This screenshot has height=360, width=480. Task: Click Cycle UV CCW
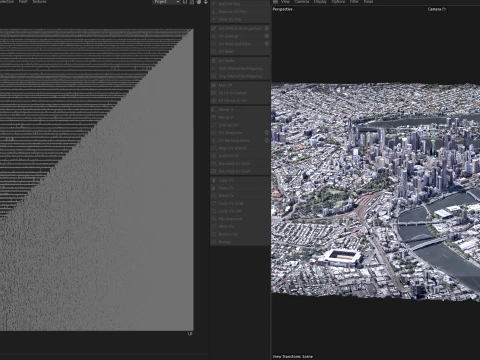pyautogui.click(x=240, y=203)
